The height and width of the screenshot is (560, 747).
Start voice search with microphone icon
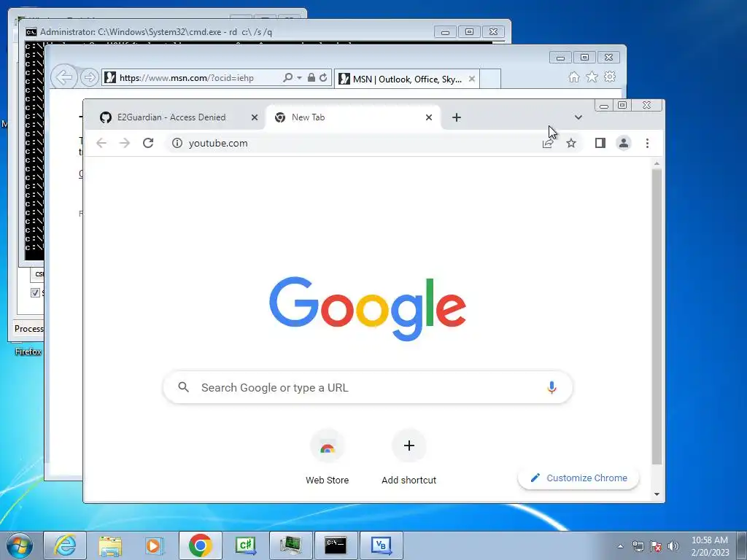(551, 388)
